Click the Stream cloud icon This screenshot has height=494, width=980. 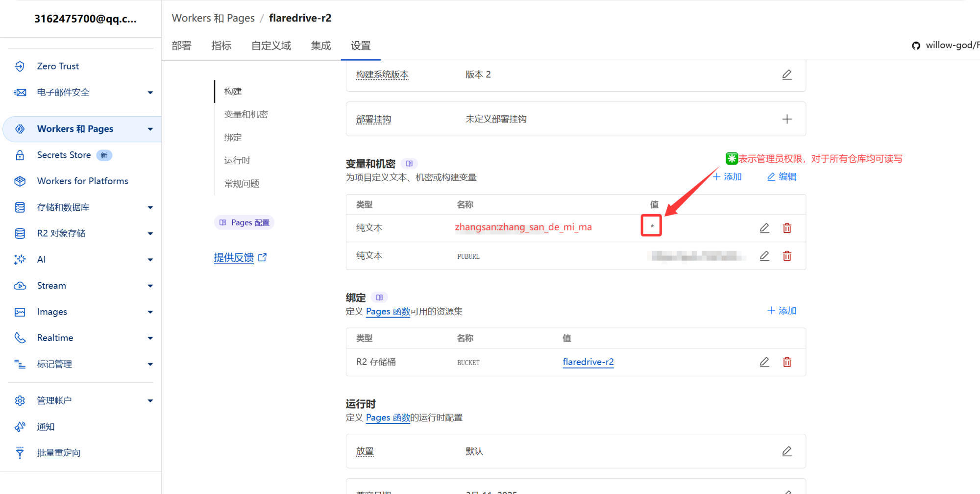tap(20, 286)
